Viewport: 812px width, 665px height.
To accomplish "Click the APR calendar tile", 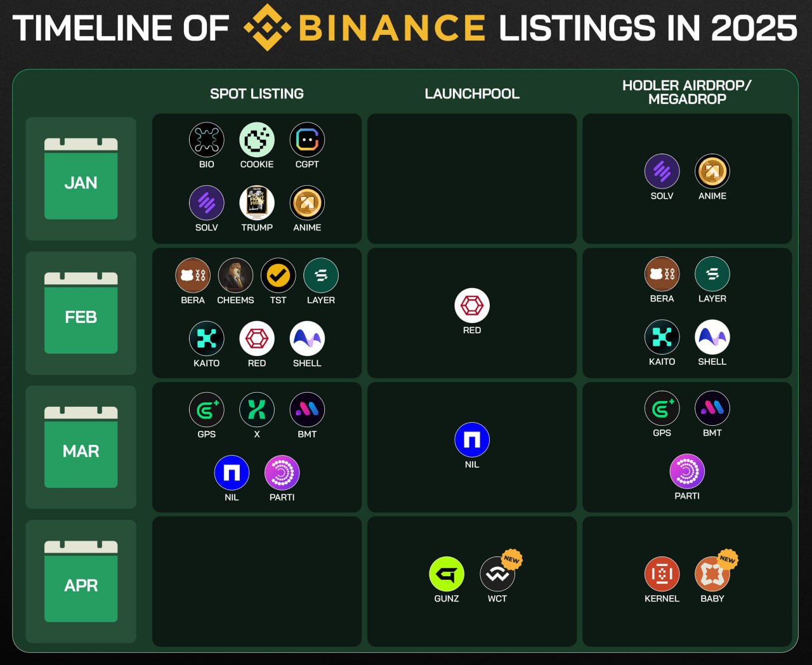I will coord(81,581).
